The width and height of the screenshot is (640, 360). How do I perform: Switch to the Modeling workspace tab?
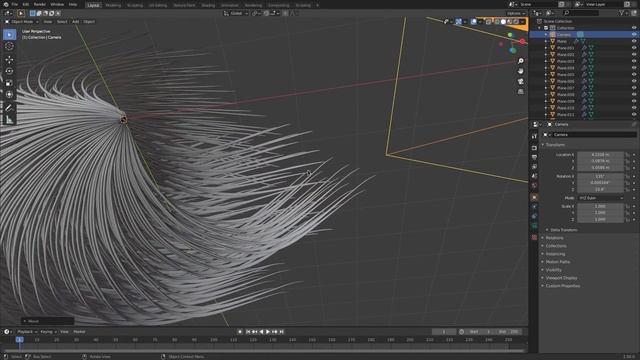[113, 5]
